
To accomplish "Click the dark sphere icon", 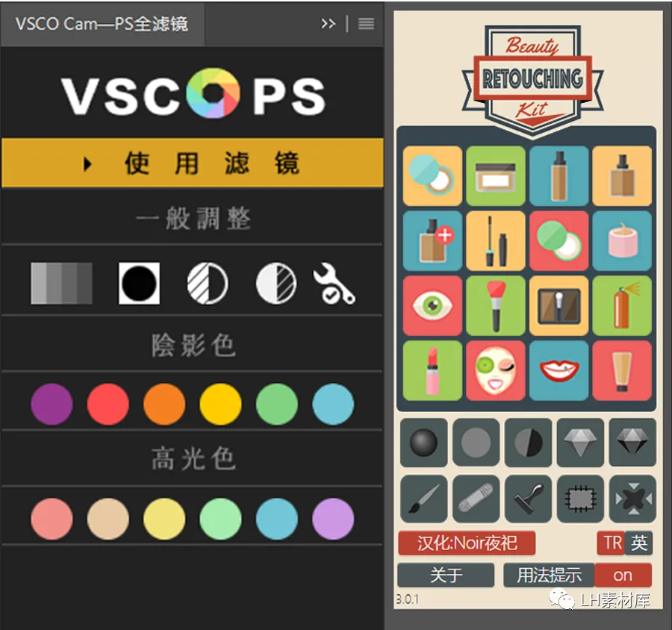I will point(424,443).
